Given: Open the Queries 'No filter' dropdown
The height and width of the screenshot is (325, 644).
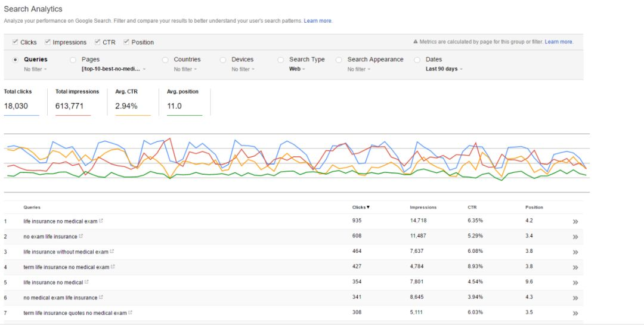Looking at the screenshot, I should pyautogui.click(x=35, y=69).
